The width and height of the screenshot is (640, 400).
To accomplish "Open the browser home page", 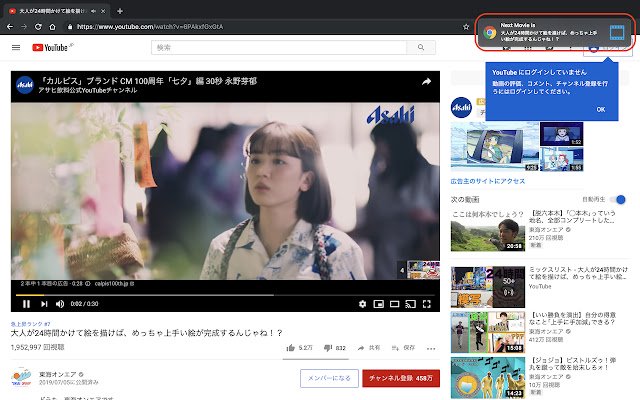I will [52, 27].
